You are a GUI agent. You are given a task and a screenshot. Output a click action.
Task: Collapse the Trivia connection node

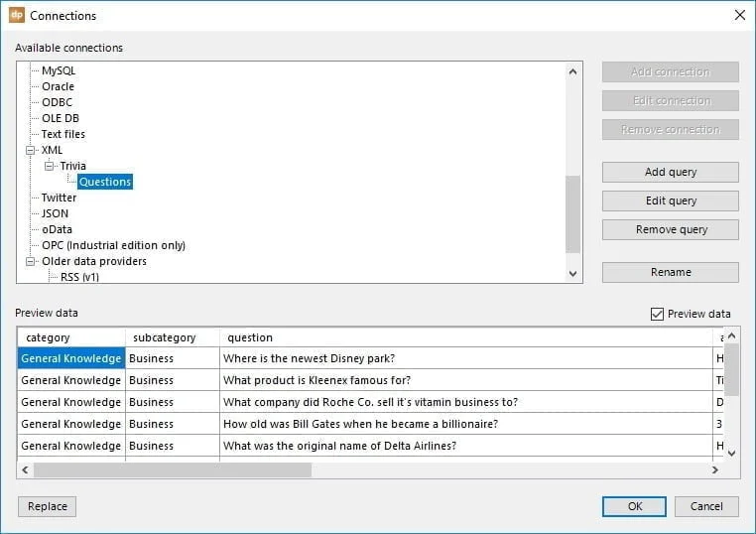(x=50, y=166)
